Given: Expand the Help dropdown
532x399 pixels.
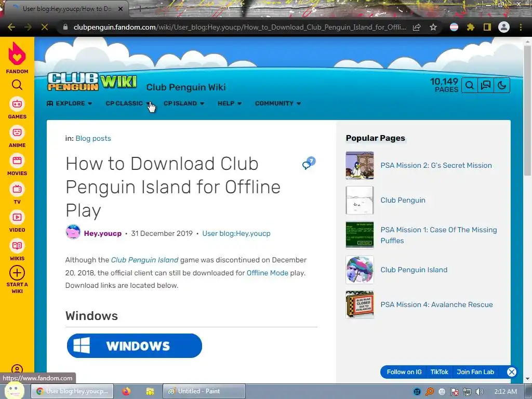Looking at the screenshot, I should tap(230, 103).
